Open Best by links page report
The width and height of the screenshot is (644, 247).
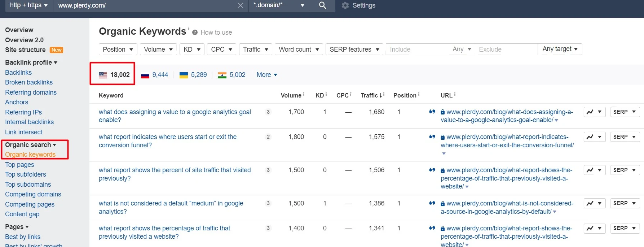[x=23, y=237]
